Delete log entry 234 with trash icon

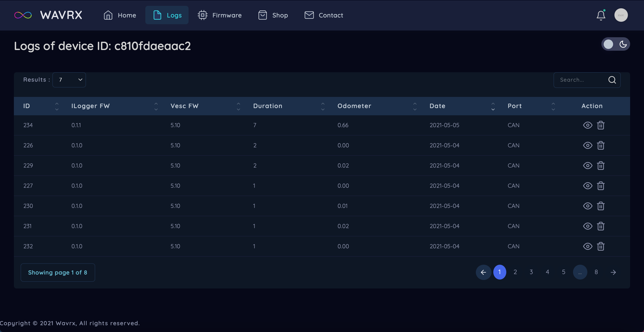tap(601, 125)
